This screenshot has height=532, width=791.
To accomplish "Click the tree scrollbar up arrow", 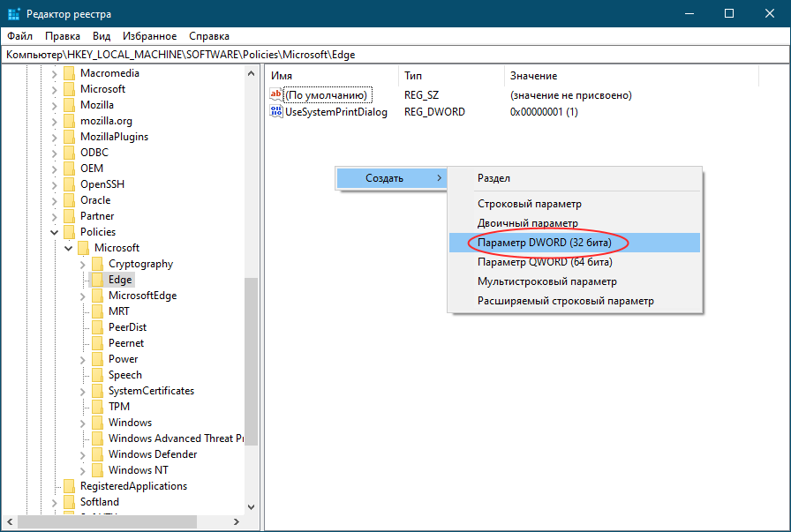I will [x=252, y=73].
